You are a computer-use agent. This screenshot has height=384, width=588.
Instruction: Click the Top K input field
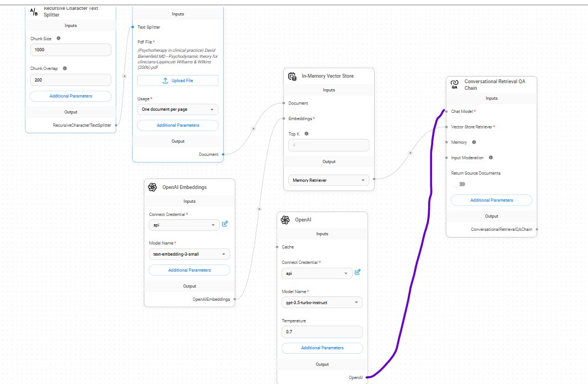(328, 145)
